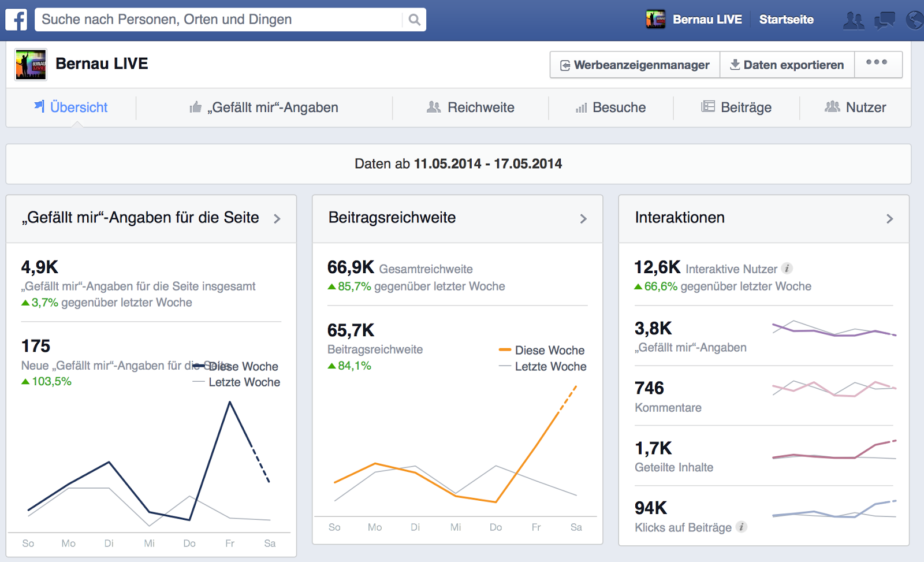Click the 84,1% increase indicator
924x562 pixels.
[x=349, y=366]
